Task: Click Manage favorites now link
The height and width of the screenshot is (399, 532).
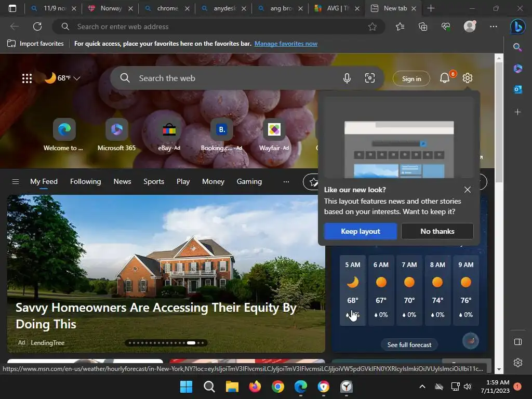Action: [x=286, y=44]
